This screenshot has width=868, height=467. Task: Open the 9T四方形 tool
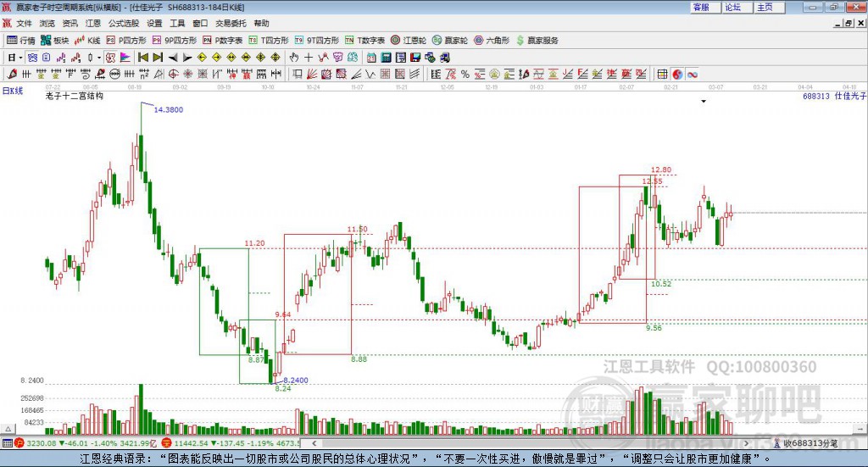tap(317, 41)
